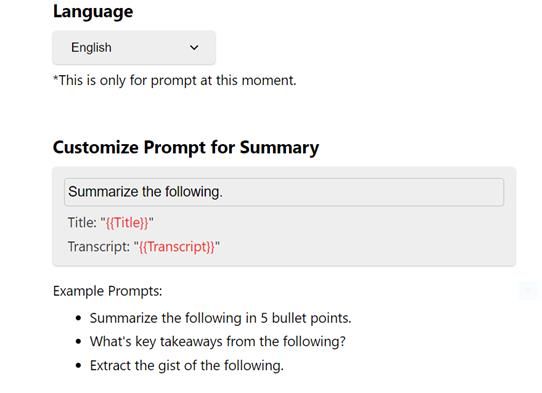Click the chevron arrow in the language selector
542x393 pixels.
coord(194,47)
